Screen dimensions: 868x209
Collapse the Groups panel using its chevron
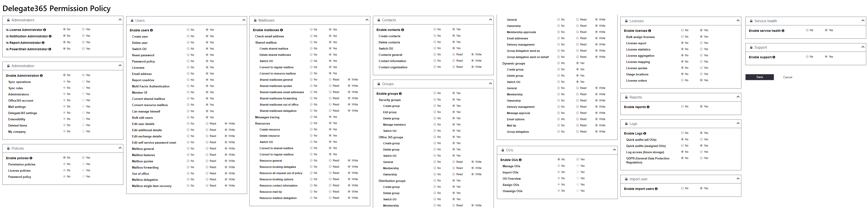coord(490,83)
